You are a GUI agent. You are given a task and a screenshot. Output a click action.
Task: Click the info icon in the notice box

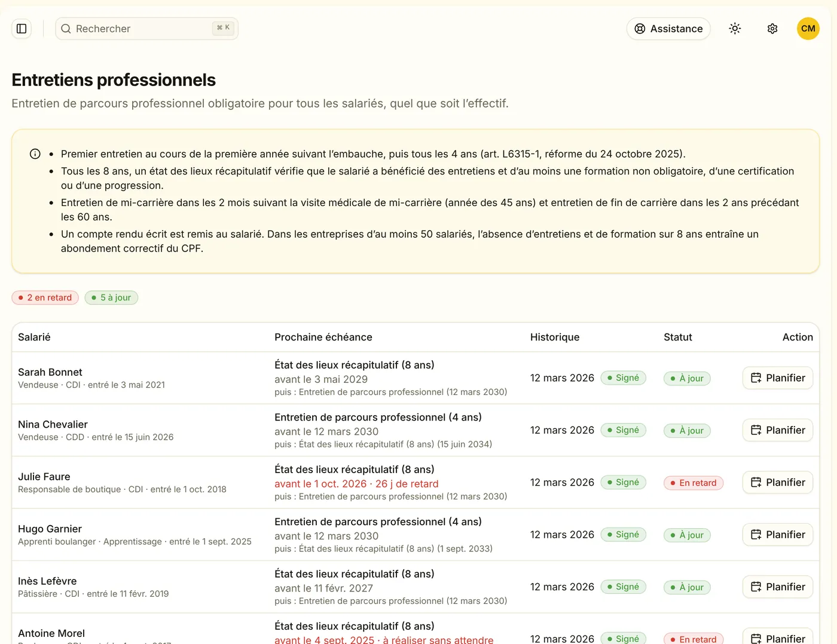click(x=35, y=154)
